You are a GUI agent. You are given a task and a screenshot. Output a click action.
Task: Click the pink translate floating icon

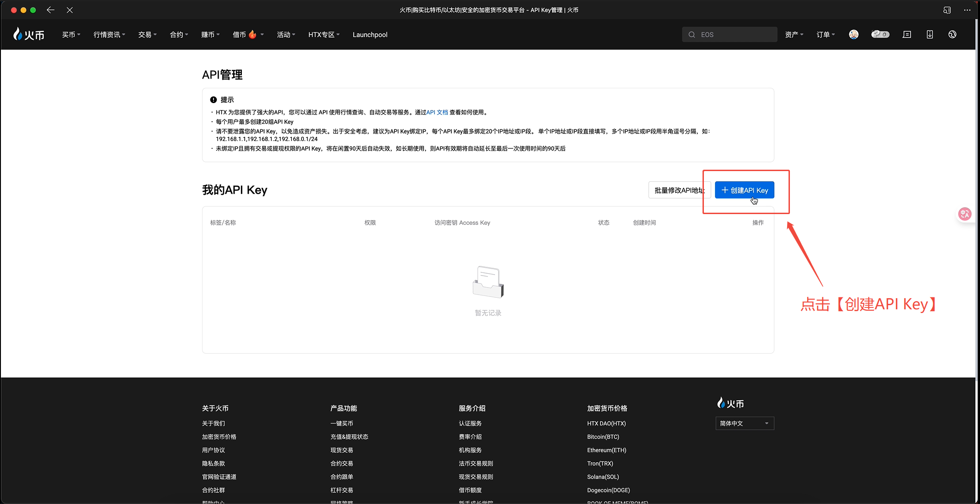[x=965, y=214]
